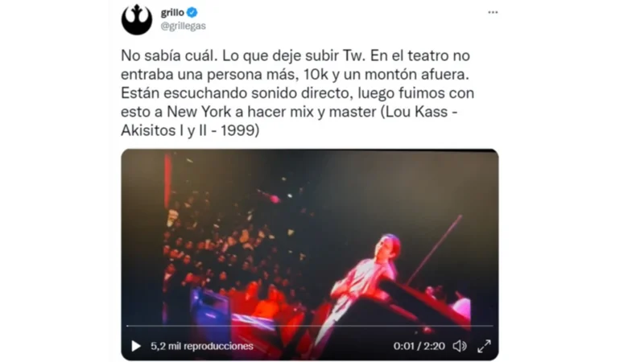Play the tweet's embedded video

click(x=136, y=346)
